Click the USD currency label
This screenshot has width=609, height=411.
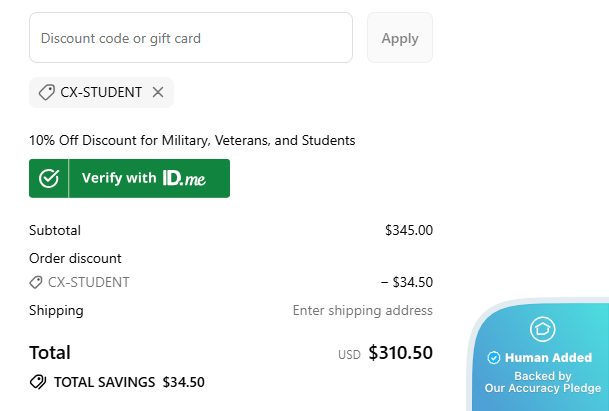[349, 355]
